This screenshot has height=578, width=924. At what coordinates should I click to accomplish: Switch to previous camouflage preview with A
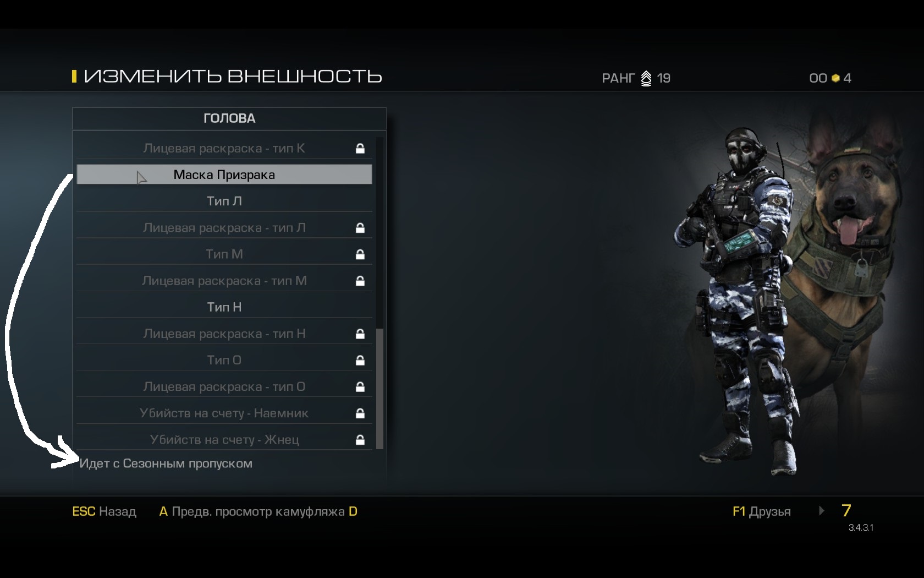coord(163,511)
